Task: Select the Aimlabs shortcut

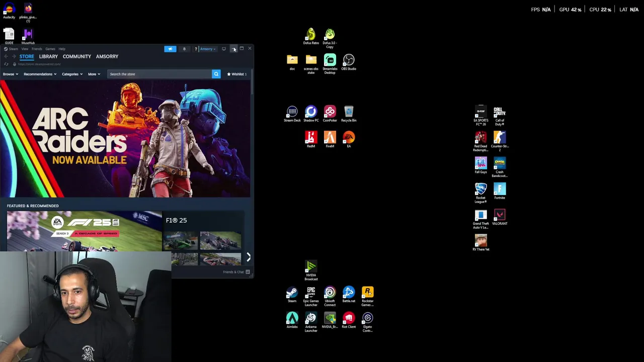Action: [292, 320]
